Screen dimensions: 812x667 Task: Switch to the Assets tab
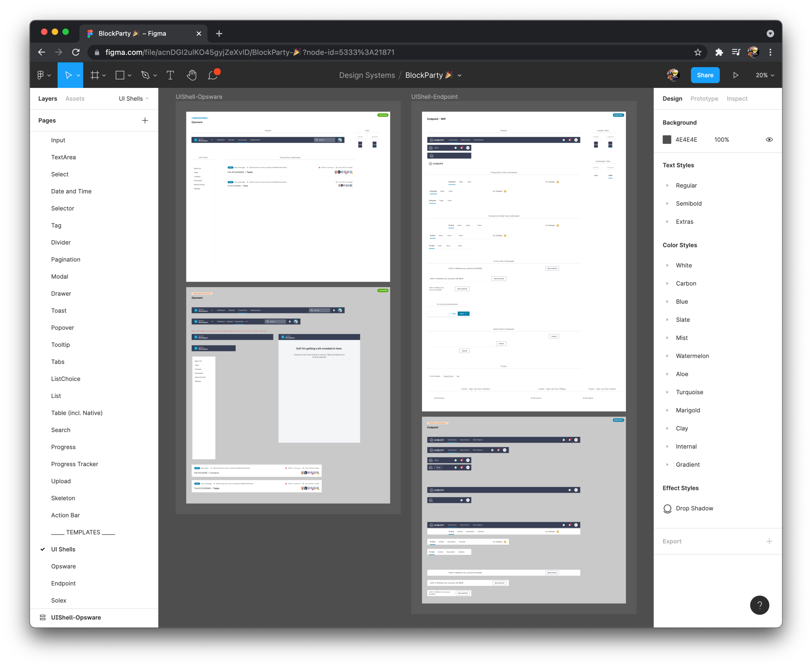(x=75, y=99)
